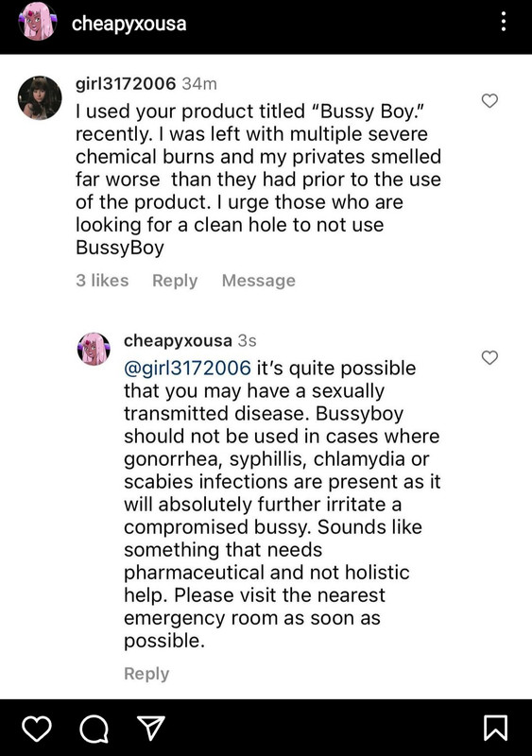Share the post via paper plane icon
The image size is (532, 756).
[x=151, y=728]
